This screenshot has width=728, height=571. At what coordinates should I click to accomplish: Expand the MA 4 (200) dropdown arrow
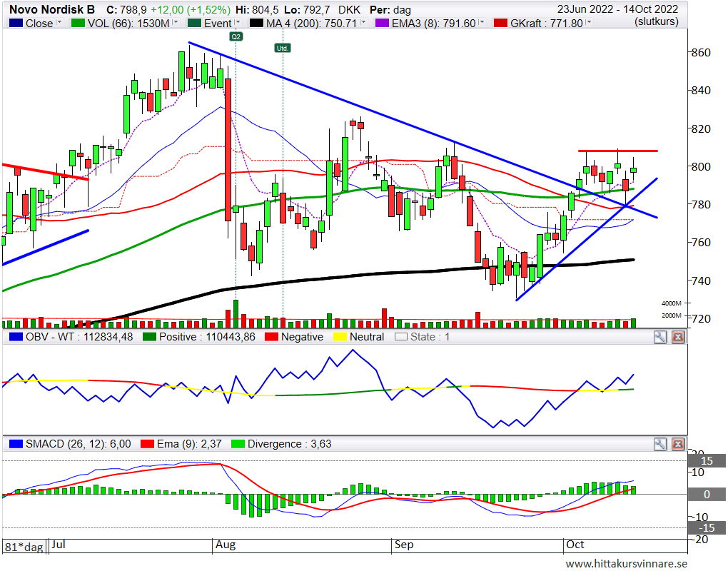363,22
